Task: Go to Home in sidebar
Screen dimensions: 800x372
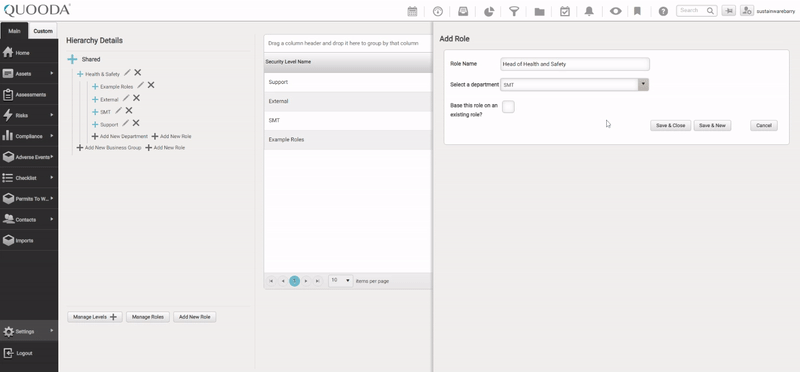Action: pos(29,53)
